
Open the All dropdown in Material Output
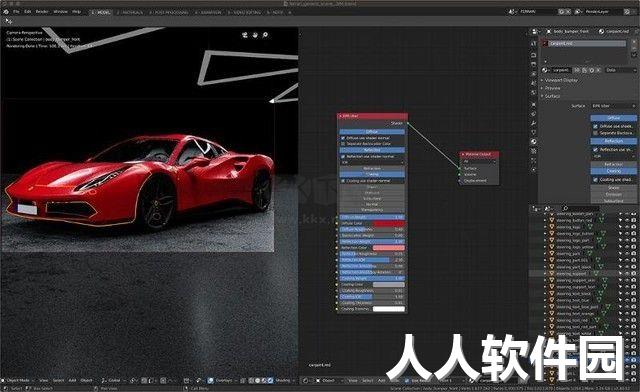tap(480, 162)
